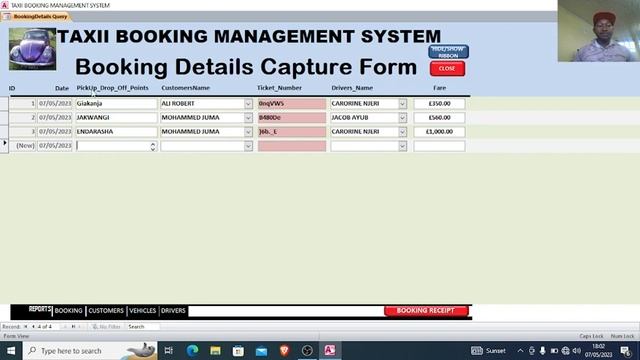Expand customer dropdown in the new record row
640x360 pixels.
248,146
